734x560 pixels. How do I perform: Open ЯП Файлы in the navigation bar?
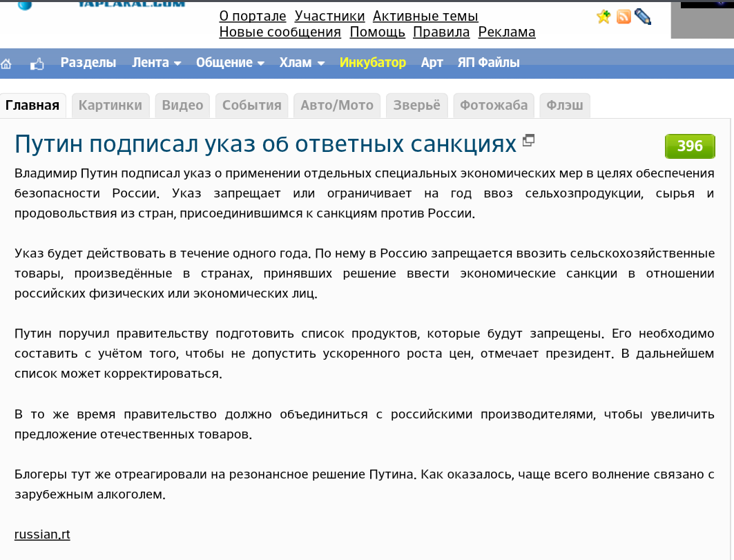488,63
